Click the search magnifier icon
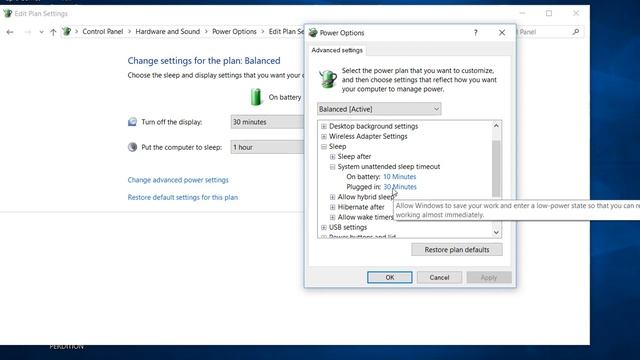Screen dimensions: 640x360 [576, 31]
